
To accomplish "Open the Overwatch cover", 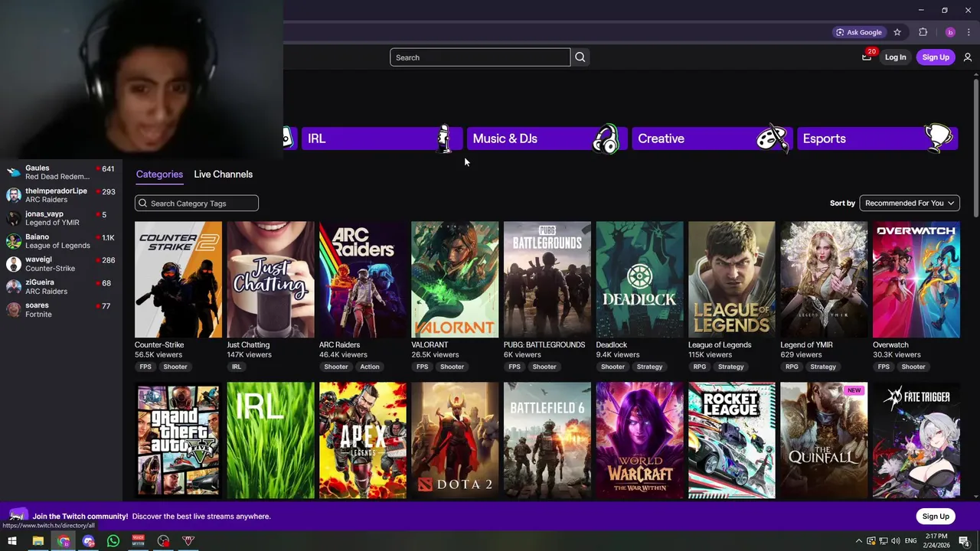I will point(916,279).
